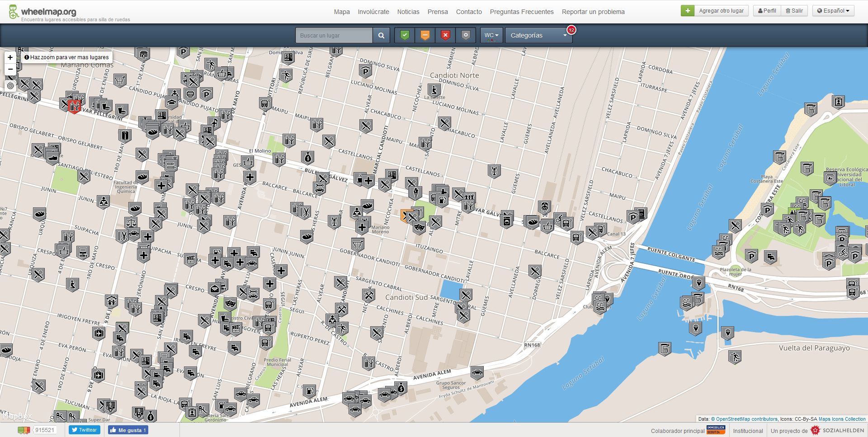The height and width of the screenshot is (437, 868).
Task: Select the car marker near Grupo Sancor Seguros
Action: coord(477,373)
